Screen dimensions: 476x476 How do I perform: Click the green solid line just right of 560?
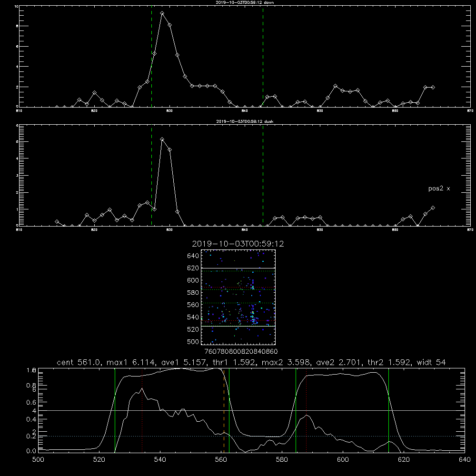(x=229, y=410)
